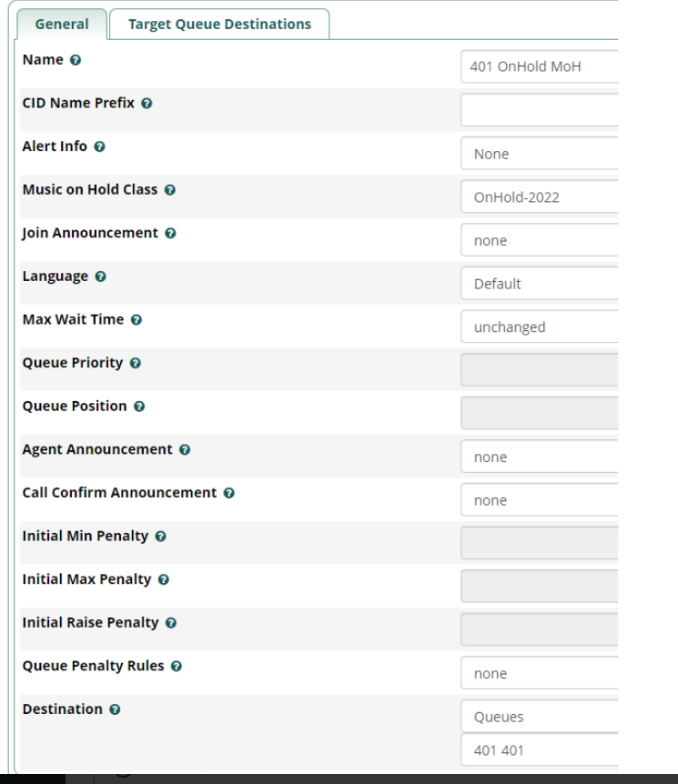Select the General tab
678x784 pixels.
tap(61, 25)
